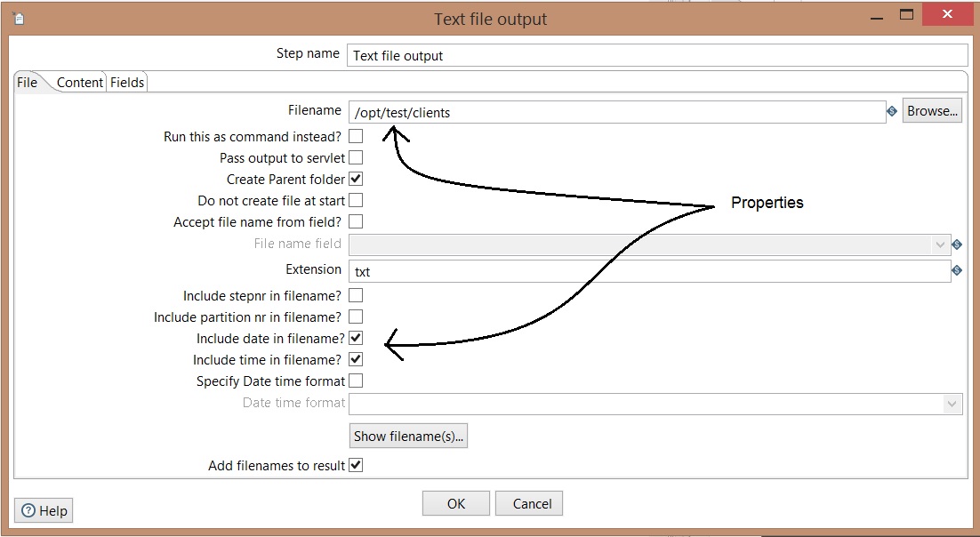Viewport: 980px width, 537px height.
Task: Click the Extension text field
Action: (x=649, y=271)
